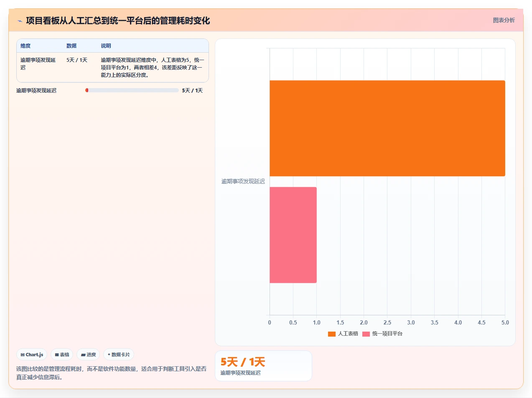Click the 数据 column header
532x398 pixels.
point(71,46)
